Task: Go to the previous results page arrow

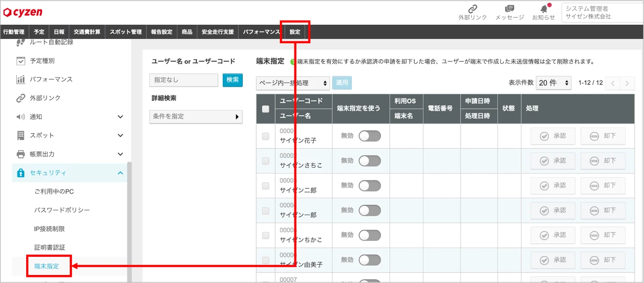Action: (x=613, y=83)
